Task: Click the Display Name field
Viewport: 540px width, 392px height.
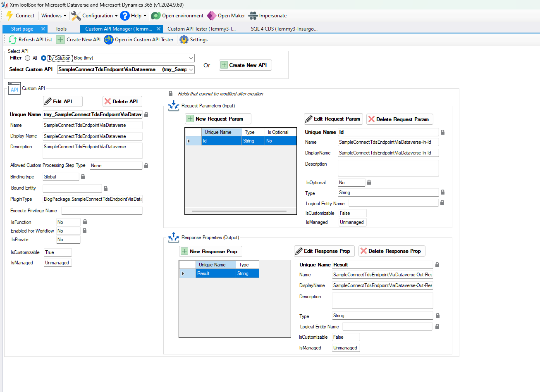Action: pos(93,136)
